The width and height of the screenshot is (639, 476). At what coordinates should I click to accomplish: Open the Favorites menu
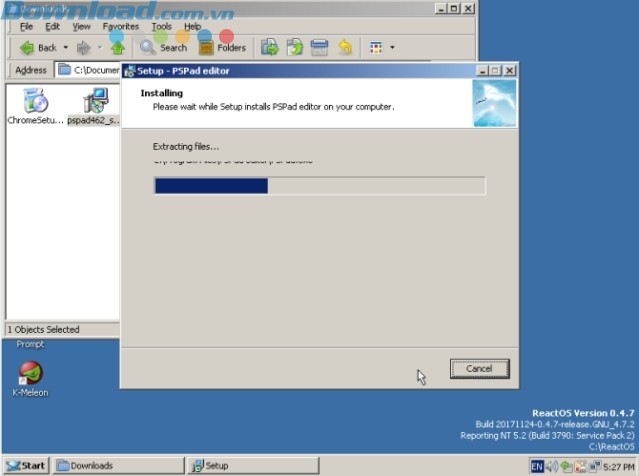119,26
